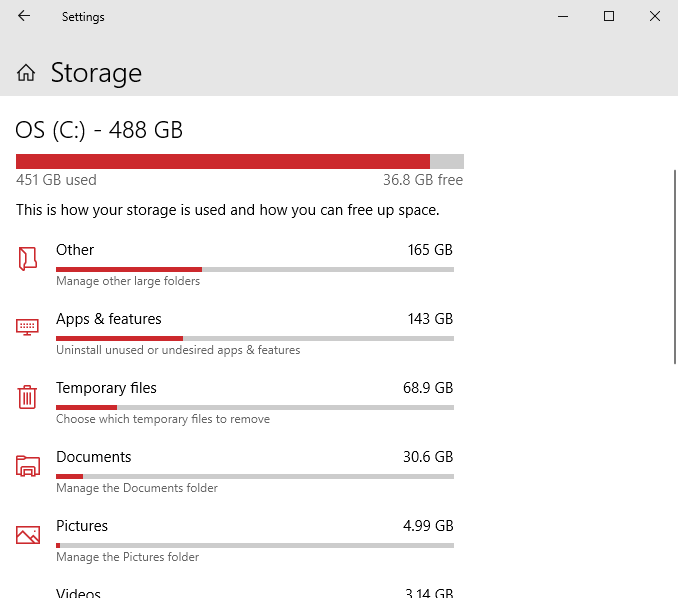Screen dimensions: 678x598
Task: Select the Pictures storage entry
Action: [x=82, y=526]
